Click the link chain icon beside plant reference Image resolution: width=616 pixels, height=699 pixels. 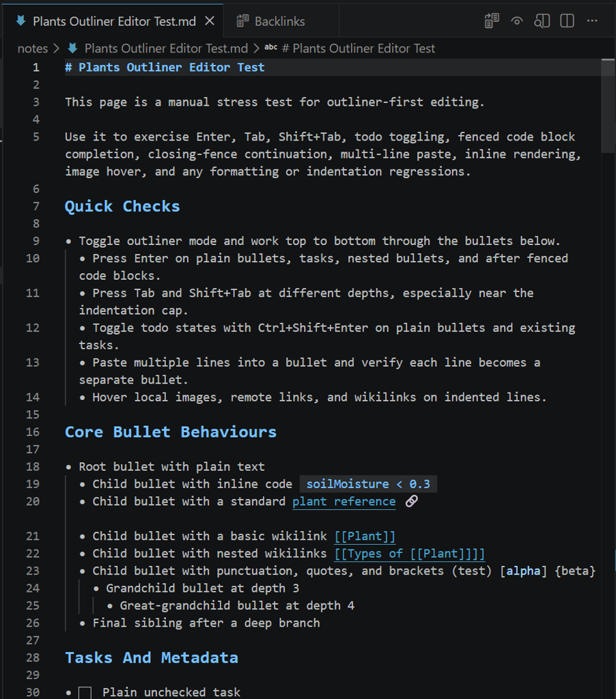tap(410, 502)
